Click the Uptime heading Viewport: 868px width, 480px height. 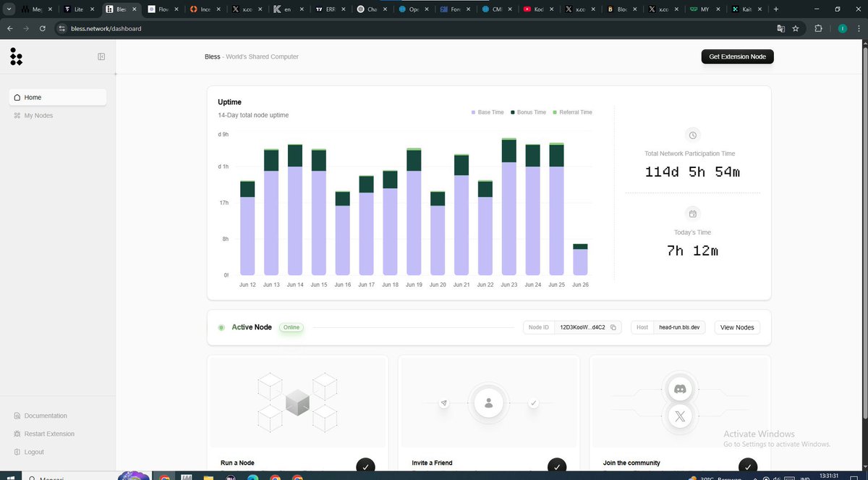click(x=229, y=102)
